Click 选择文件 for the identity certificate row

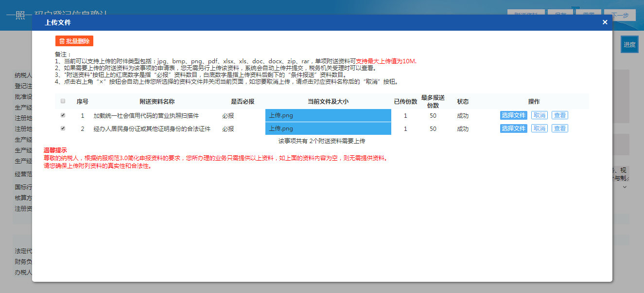(x=513, y=128)
